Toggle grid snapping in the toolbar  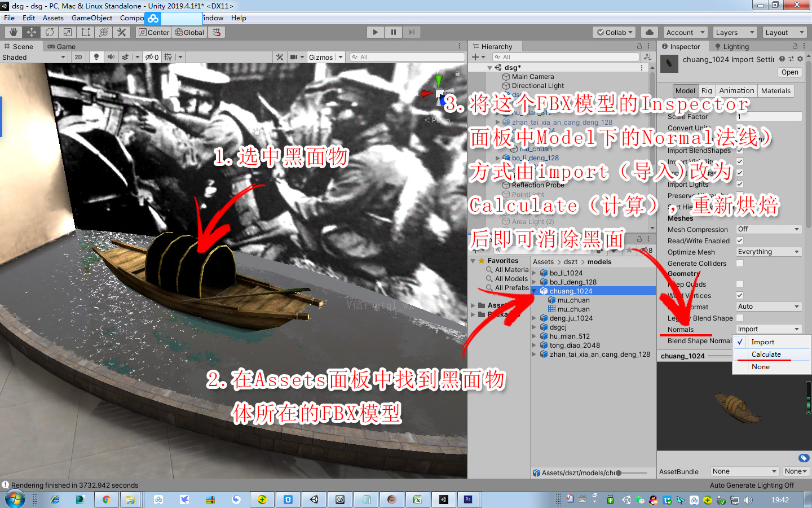(217, 32)
